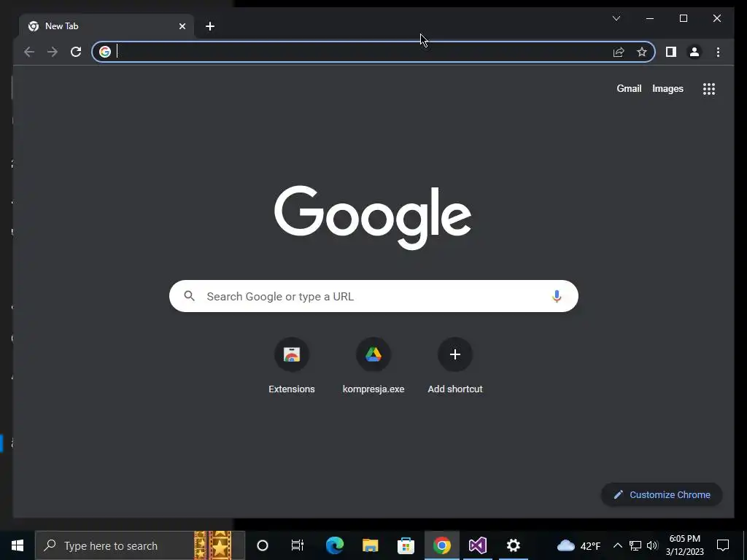Open the clock showing 6:05 PM
The image size is (747, 560).
[x=684, y=545]
